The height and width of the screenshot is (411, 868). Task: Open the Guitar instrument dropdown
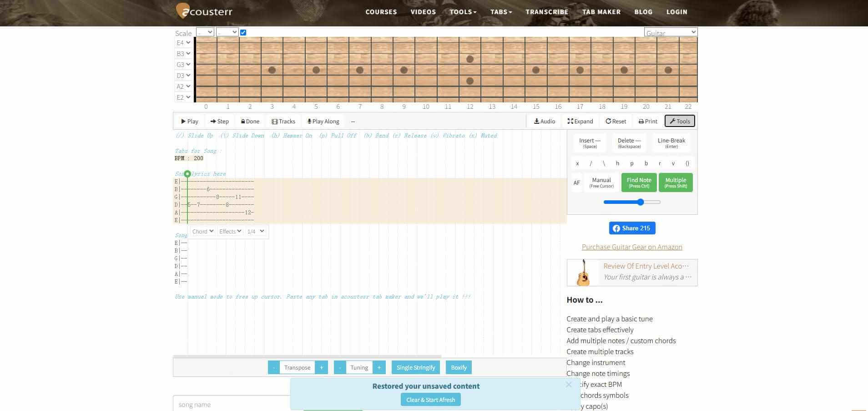(x=671, y=32)
